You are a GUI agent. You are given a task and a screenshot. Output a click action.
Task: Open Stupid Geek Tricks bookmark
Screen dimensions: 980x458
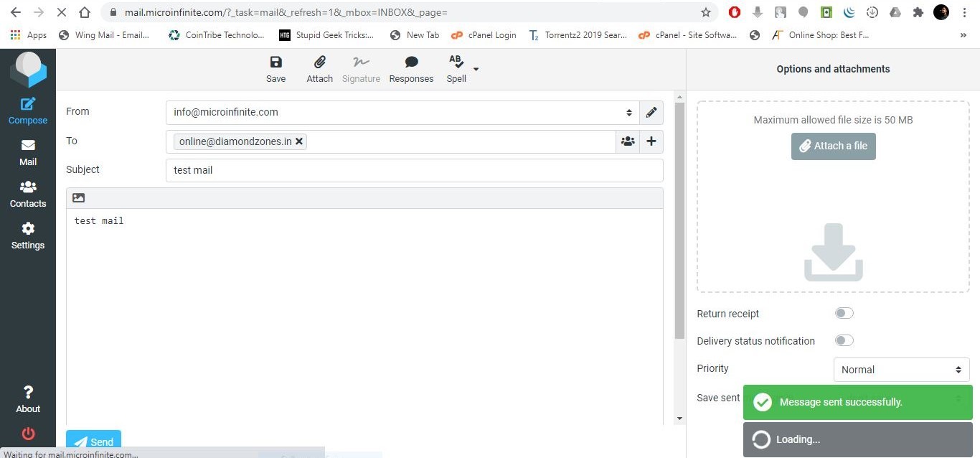pyautogui.click(x=326, y=34)
